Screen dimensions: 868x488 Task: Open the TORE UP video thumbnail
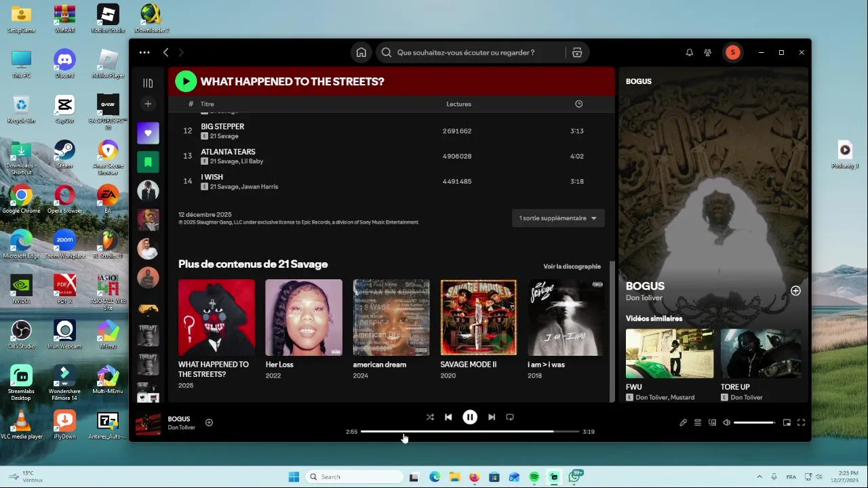(x=761, y=353)
